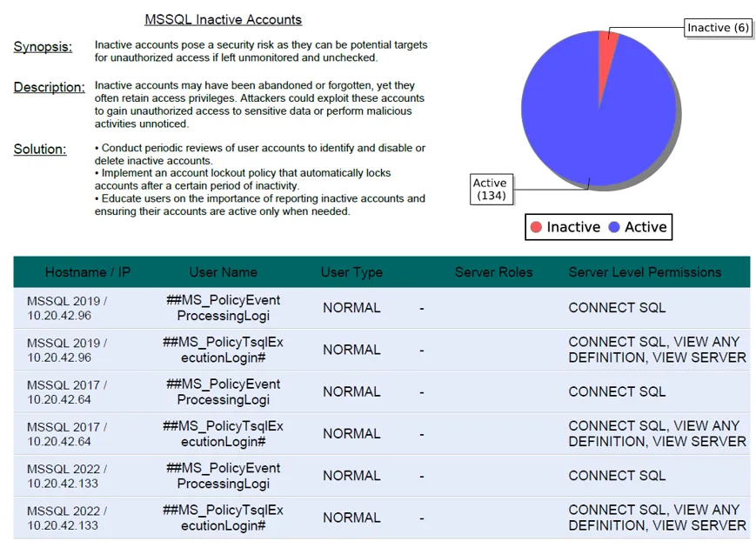The image size is (756, 548).
Task: Click the 'Educate users' solution bullet
Action: (260, 204)
